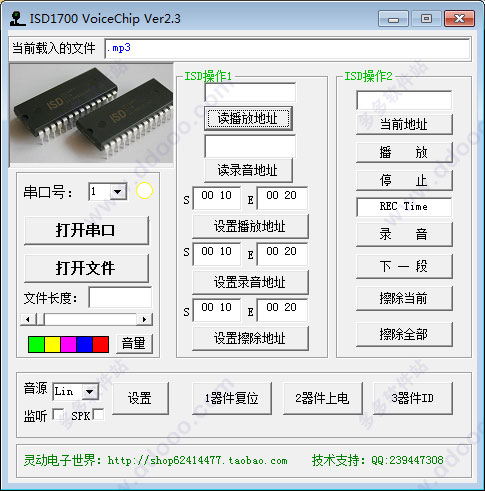Click the taobao shop URL text

(x=197, y=461)
